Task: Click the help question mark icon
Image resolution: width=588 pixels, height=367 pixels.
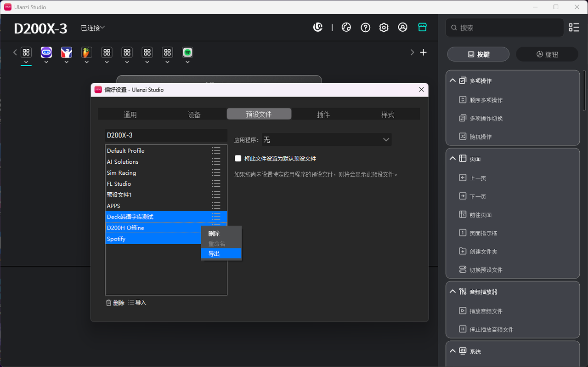Action: point(365,28)
